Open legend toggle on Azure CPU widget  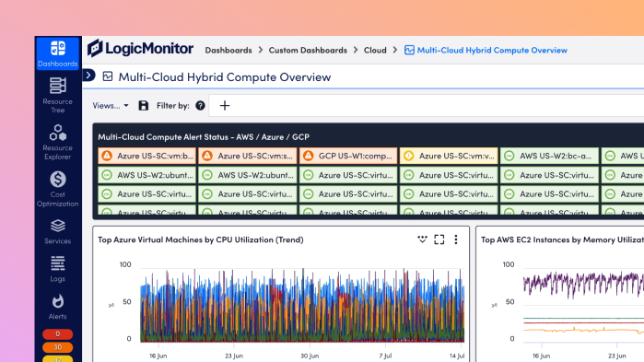point(422,239)
